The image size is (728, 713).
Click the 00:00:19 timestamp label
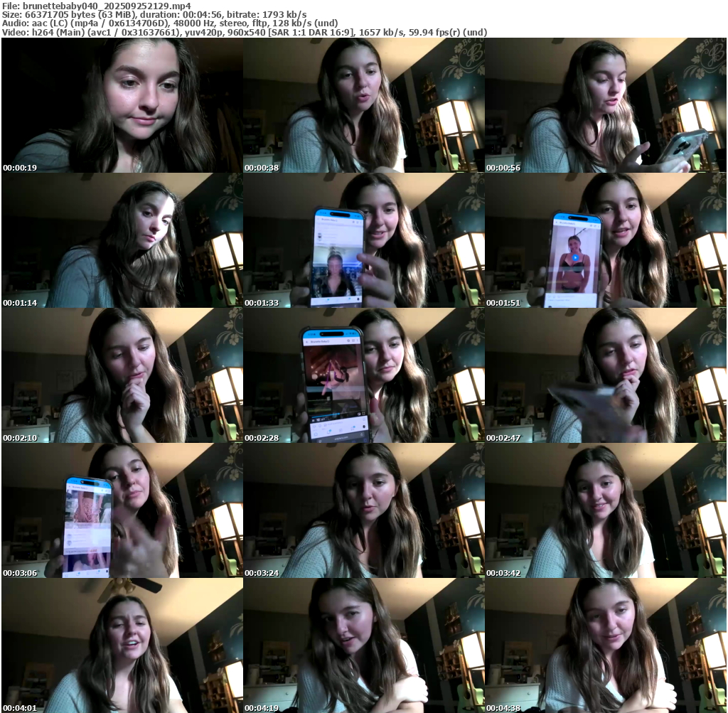20,168
